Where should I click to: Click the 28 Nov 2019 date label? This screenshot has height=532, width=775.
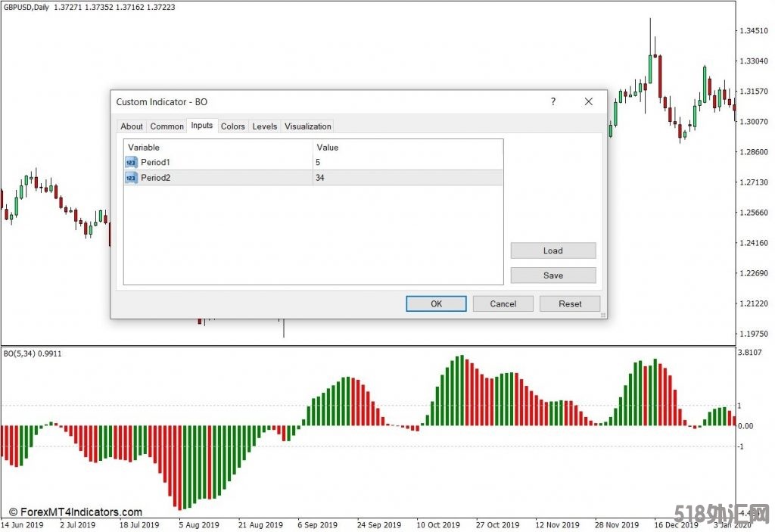[x=616, y=525]
